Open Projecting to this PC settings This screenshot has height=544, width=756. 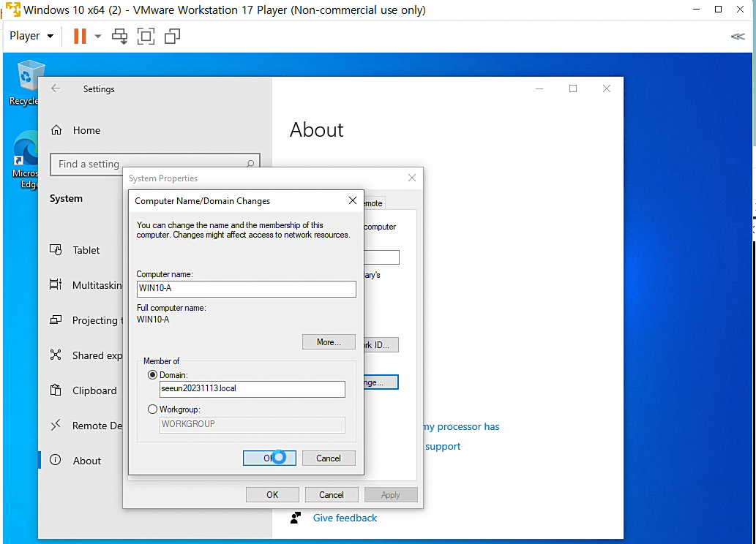(86, 320)
